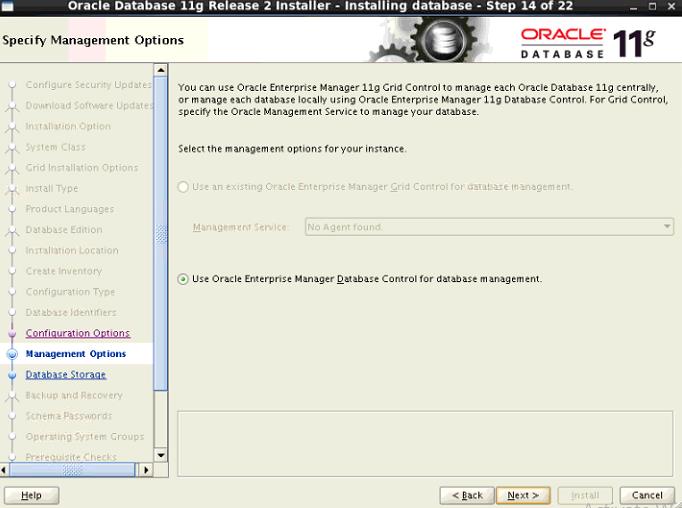
Task: Click Install Type step
Action: pos(52,188)
